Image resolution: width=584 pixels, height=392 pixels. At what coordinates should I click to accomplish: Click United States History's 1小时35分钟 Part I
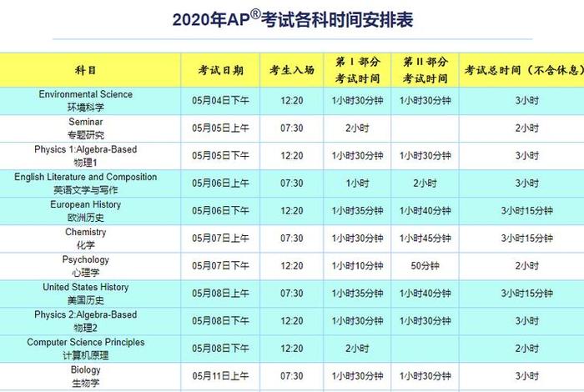click(358, 294)
